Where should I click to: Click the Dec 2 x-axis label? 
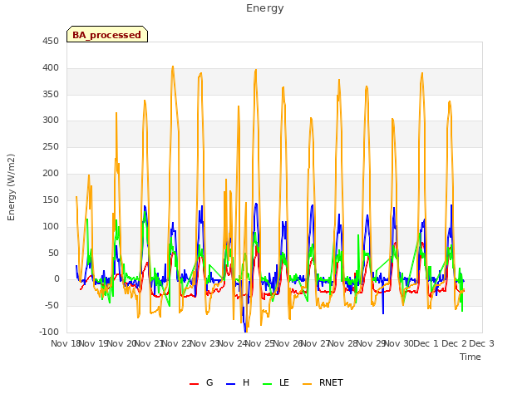(454, 343)
